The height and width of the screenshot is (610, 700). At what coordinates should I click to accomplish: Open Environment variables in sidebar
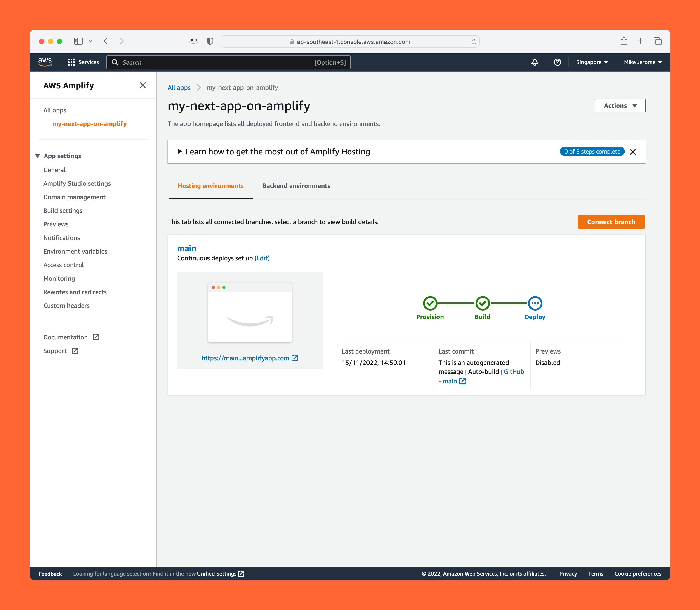(75, 251)
